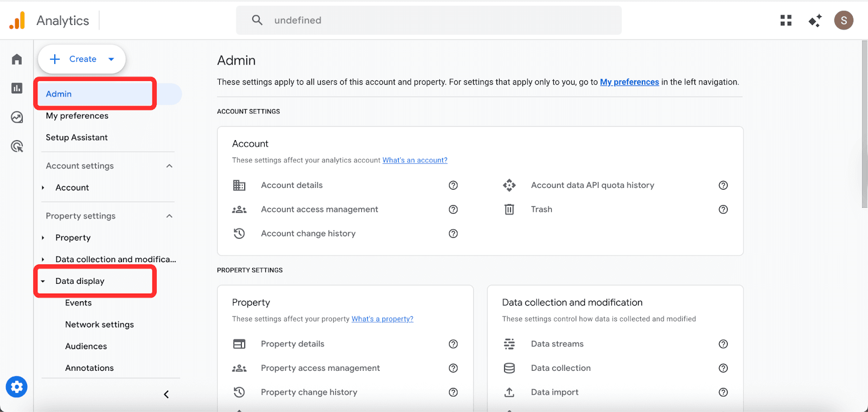This screenshot has height=412, width=868.
Task: Click help icon for Account data API quota history
Action: coord(723,185)
